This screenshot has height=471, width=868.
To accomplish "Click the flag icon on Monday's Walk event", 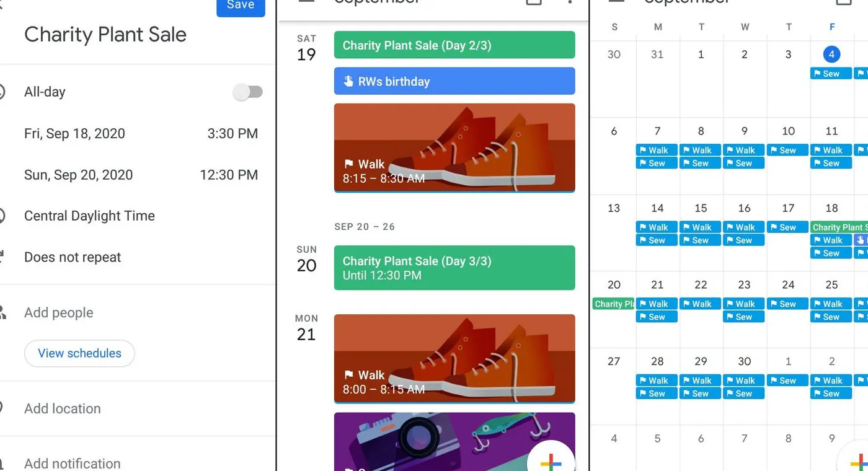I will coord(349,375).
